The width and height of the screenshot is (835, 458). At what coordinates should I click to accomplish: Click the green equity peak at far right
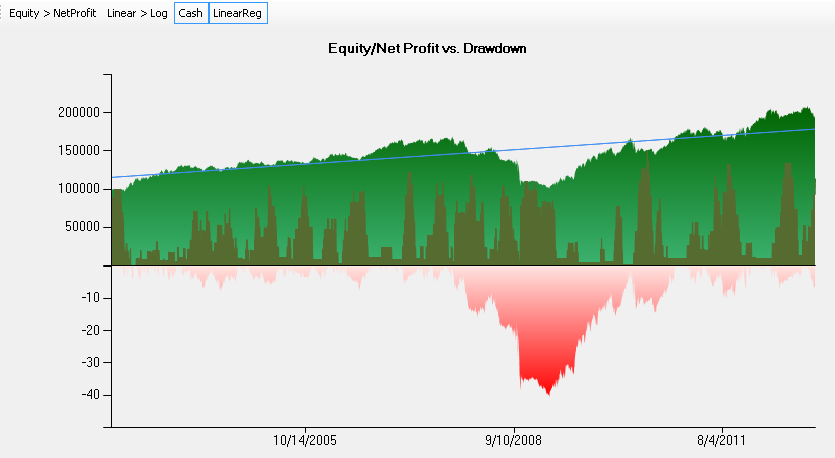click(x=806, y=112)
